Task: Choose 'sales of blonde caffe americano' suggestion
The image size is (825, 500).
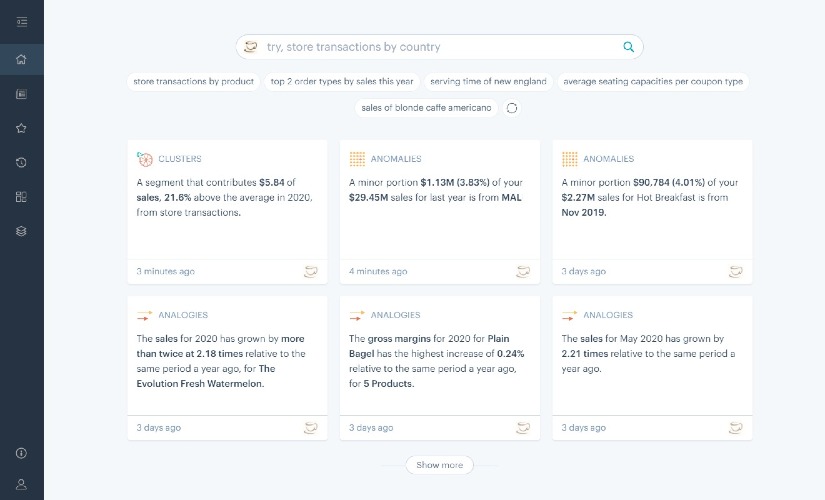Action: (426, 108)
